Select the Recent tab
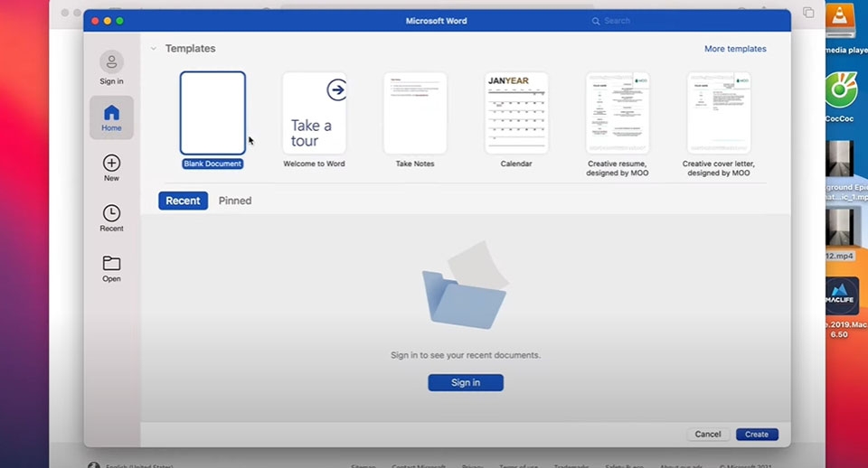This screenshot has height=468, width=868. (183, 201)
